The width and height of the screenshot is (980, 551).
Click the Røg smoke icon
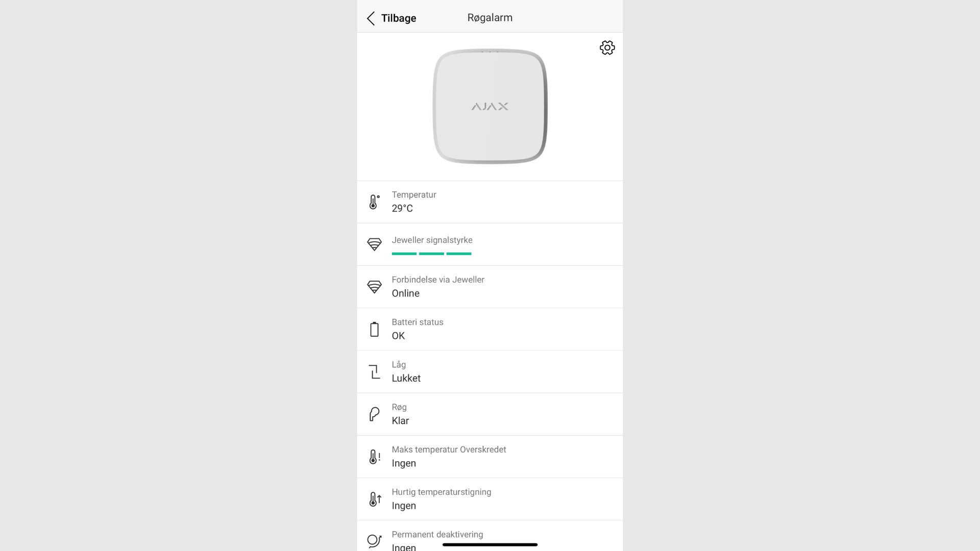click(374, 414)
